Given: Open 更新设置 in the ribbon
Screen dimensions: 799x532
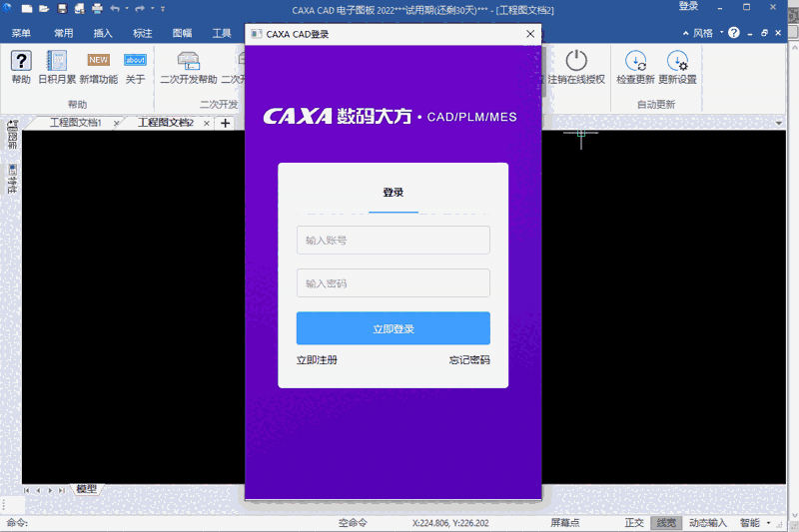Looking at the screenshot, I should click(x=677, y=67).
